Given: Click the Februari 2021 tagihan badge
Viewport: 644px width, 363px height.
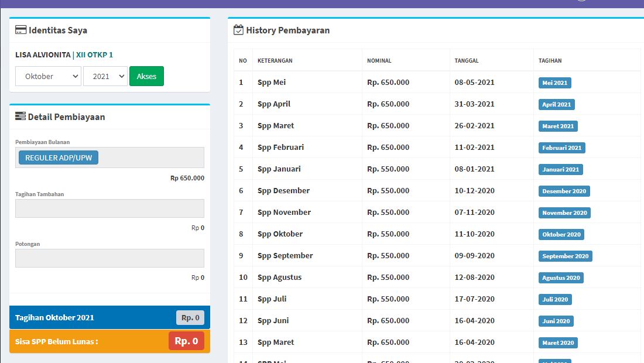Looking at the screenshot, I should (x=561, y=148).
